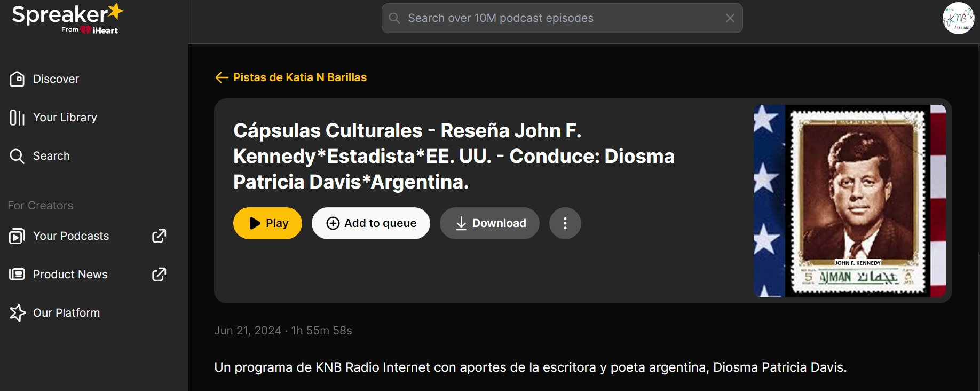The width and height of the screenshot is (980, 391).
Task: Click the yellow back arrow icon
Action: [222, 77]
